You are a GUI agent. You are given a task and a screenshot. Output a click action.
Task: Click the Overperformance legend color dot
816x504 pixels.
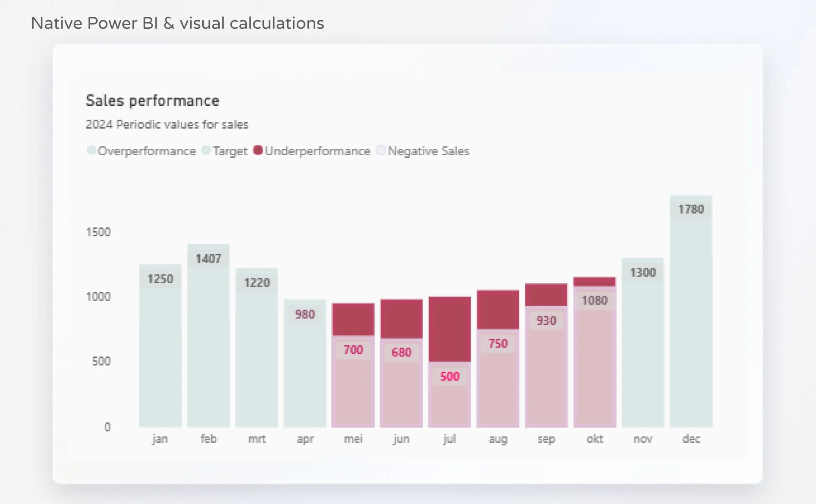coord(91,150)
